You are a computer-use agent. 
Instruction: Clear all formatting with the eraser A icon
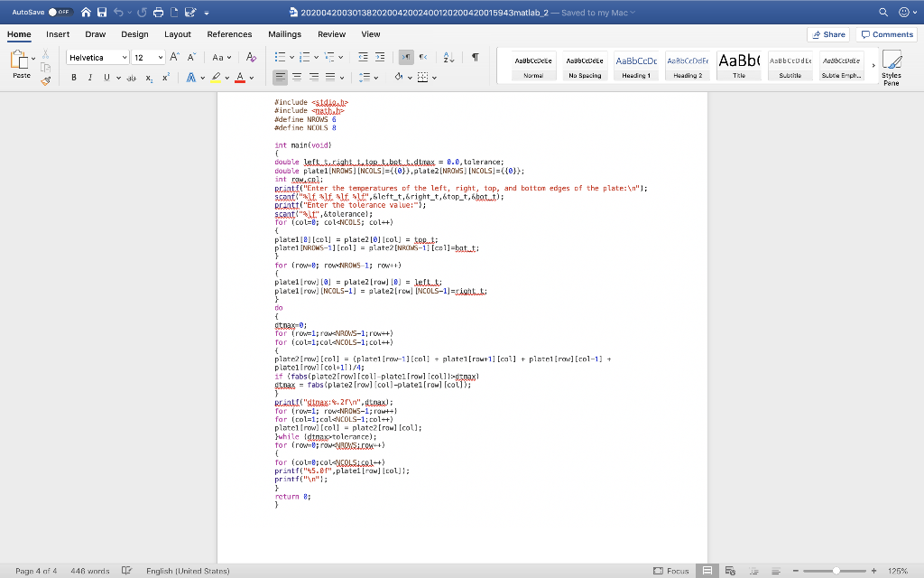pos(251,57)
